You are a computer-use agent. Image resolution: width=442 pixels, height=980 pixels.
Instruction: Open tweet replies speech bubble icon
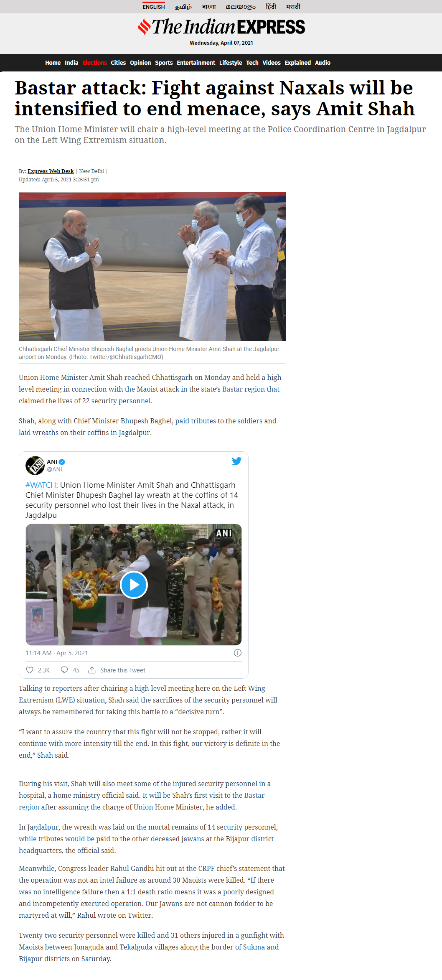pyautogui.click(x=64, y=670)
